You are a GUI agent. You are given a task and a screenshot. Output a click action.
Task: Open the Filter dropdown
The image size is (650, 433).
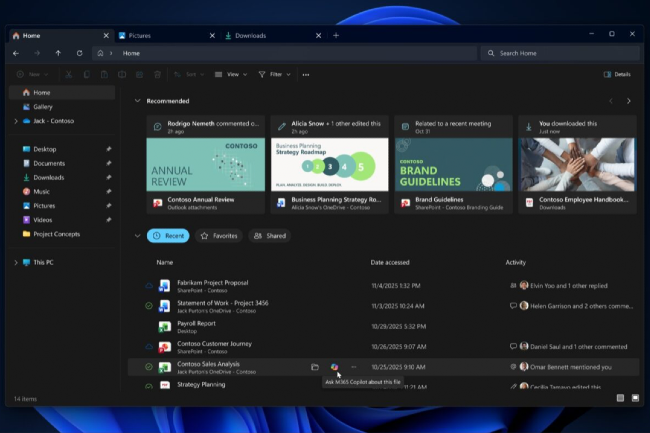click(274, 75)
